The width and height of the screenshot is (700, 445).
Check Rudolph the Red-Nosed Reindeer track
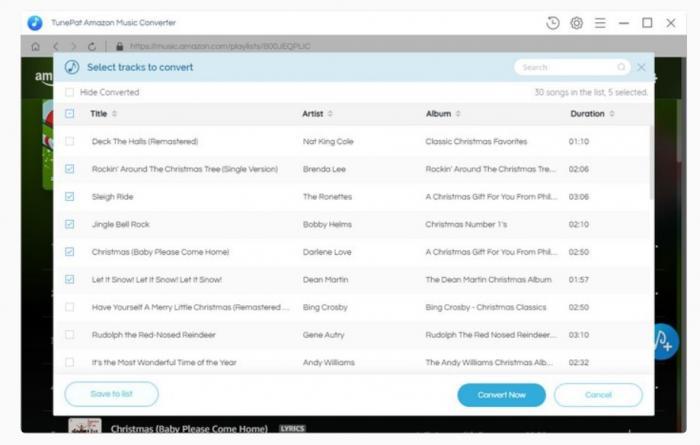tap(70, 335)
